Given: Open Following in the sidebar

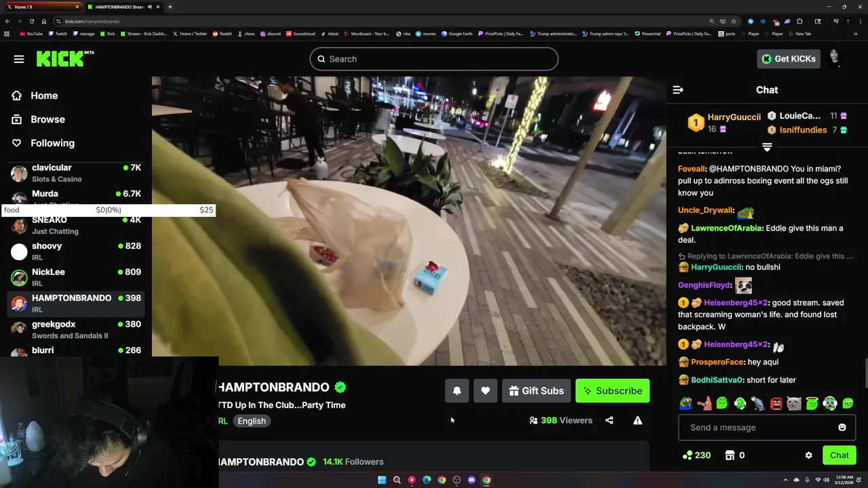Looking at the screenshot, I should click(52, 143).
